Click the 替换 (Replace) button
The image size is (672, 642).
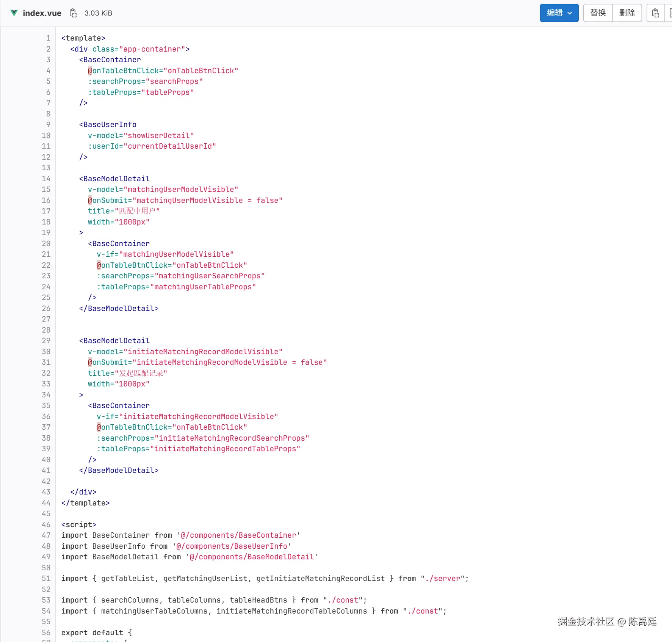coord(598,13)
